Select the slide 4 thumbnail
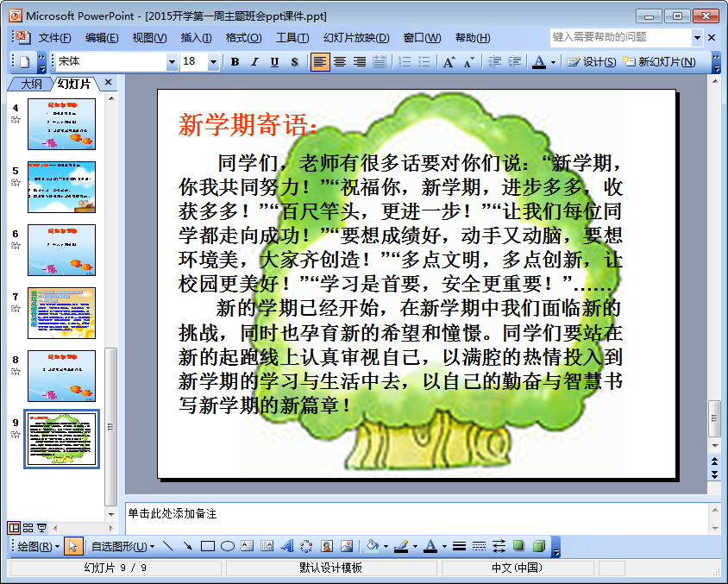This screenshot has width=728, height=584. coord(61,124)
